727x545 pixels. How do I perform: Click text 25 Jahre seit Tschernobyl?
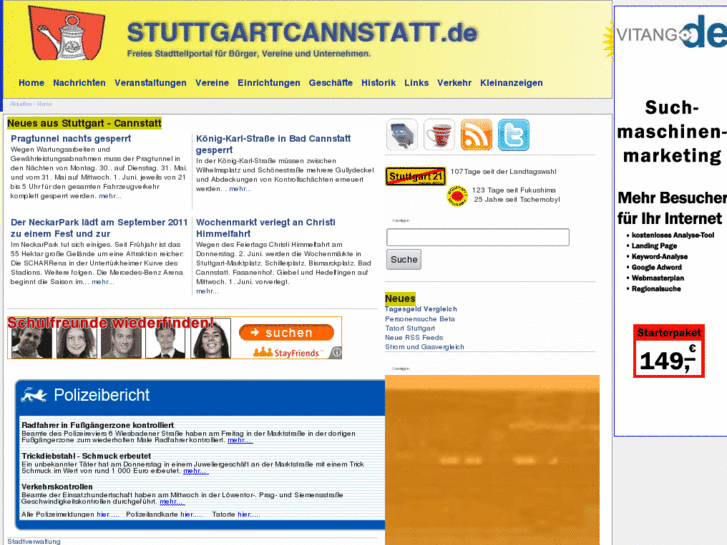[517, 199]
